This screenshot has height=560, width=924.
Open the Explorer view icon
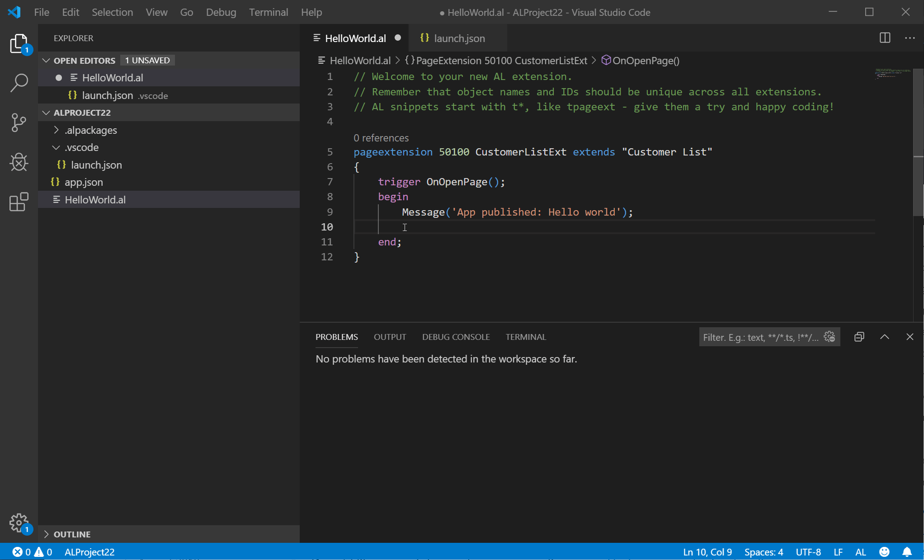pos(19,44)
